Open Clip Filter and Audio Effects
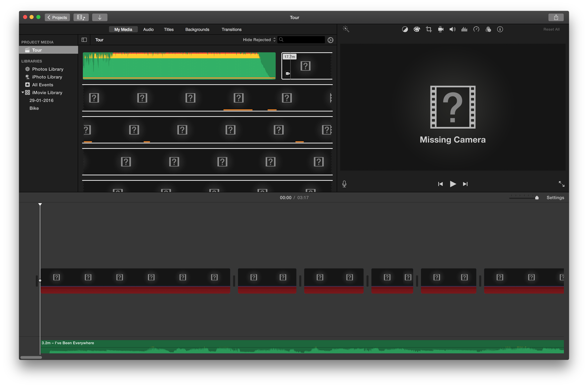The width and height of the screenshot is (588, 387). point(488,29)
